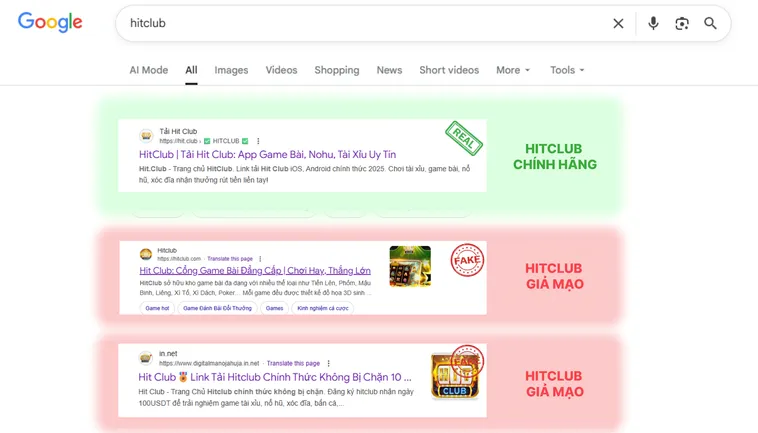Click the Google logo

click(50, 23)
